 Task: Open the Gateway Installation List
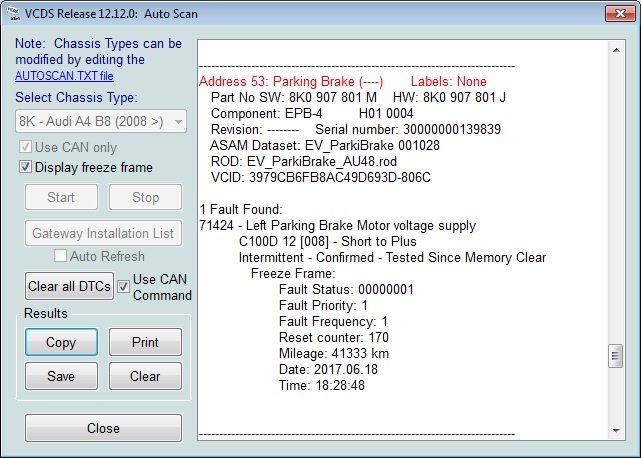coord(103,233)
